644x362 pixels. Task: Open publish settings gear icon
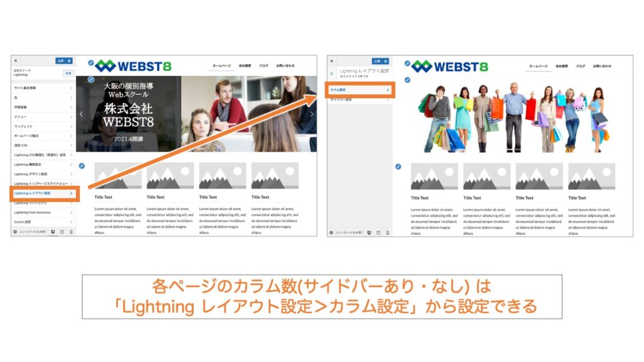pyautogui.click(x=69, y=61)
